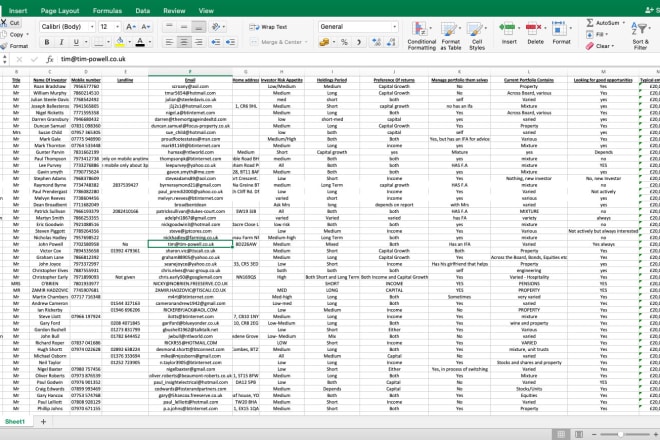Open the Clear eraser dropdown
The width and height of the screenshot is (660, 440).
click(x=600, y=46)
